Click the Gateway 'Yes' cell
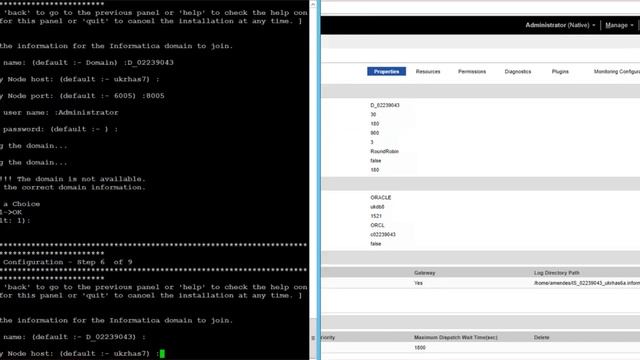Screen dimensions: 640x360 (418, 283)
